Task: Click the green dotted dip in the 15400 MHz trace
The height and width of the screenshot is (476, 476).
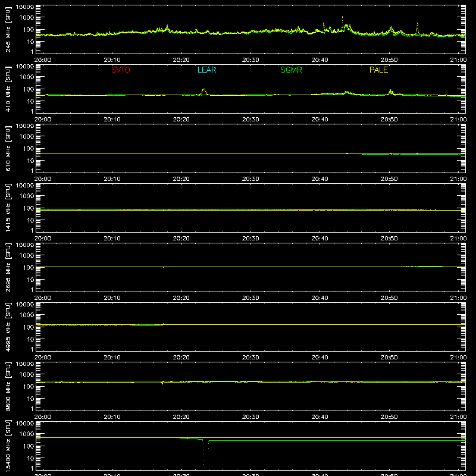Action: [203, 452]
